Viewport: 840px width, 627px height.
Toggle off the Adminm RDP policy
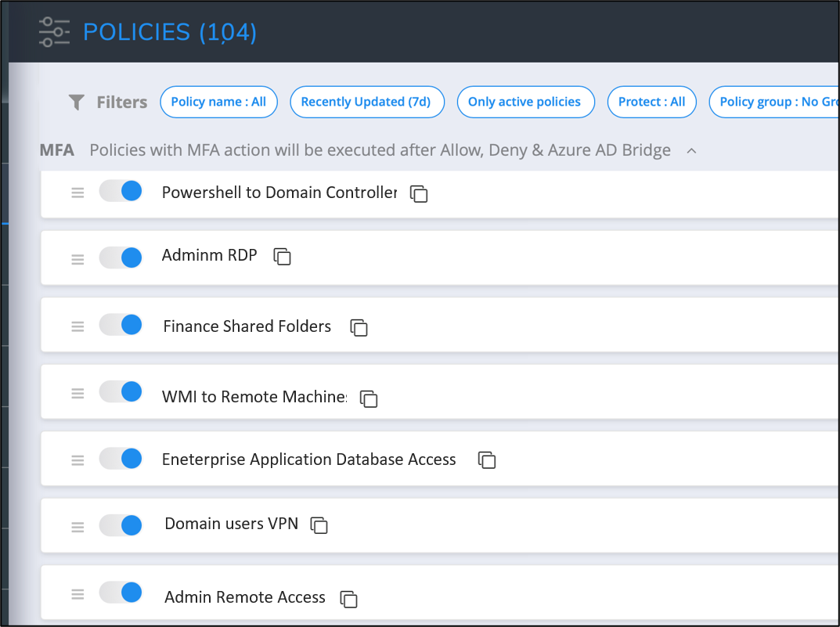[121, 257]
